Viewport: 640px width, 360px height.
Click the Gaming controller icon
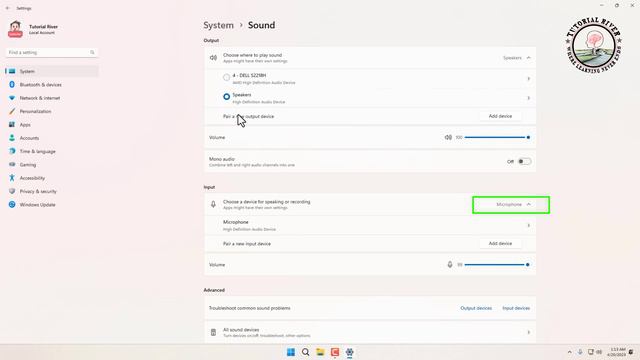point(12,164)
